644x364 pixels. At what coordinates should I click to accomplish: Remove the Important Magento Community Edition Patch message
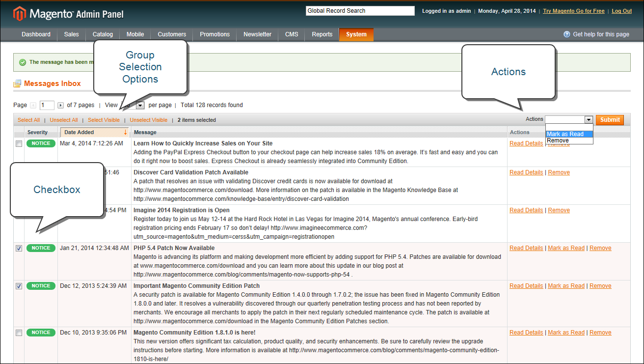pos(600,286)
